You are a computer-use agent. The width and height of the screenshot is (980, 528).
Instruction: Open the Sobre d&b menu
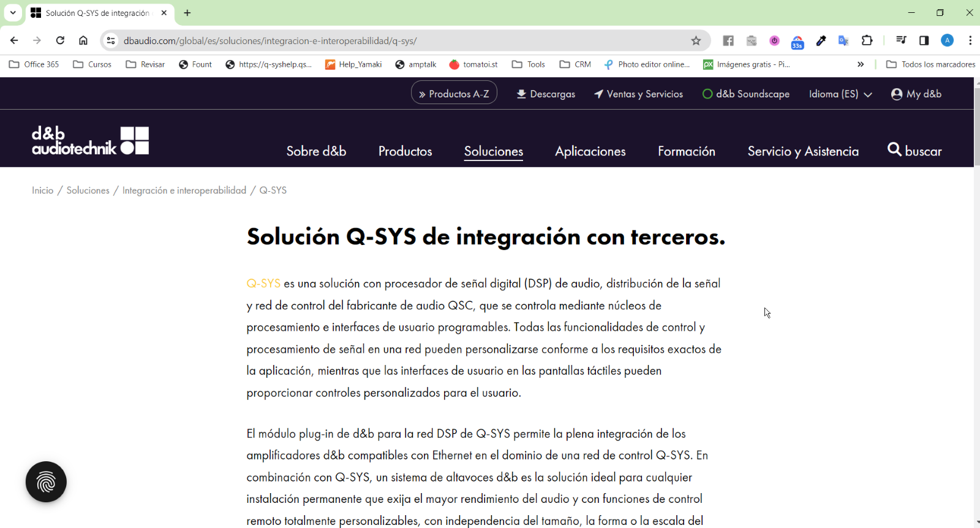tap(317, 151)
